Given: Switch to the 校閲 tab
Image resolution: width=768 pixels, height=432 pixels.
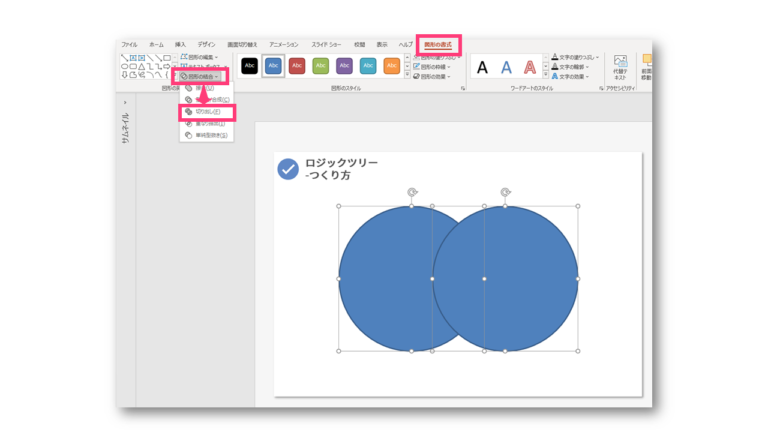Looking at the screenshot, I should pyautogui.click(x=360, y=45).
